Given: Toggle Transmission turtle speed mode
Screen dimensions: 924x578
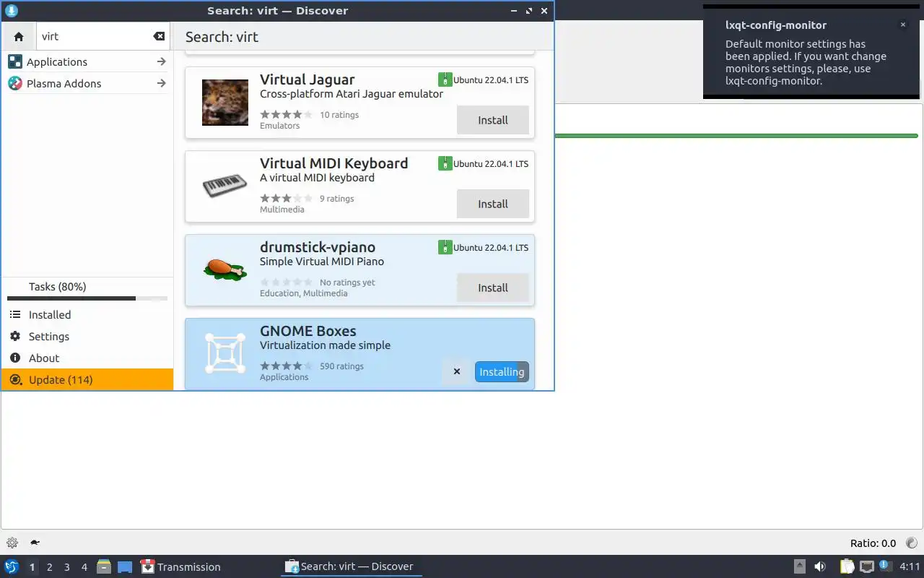Looking at the screenshot, I should point(34,543).
